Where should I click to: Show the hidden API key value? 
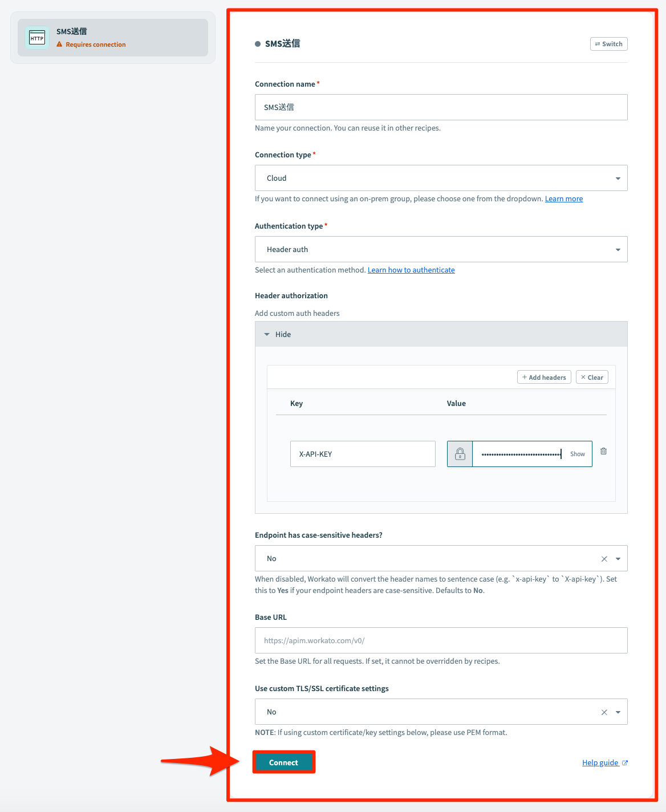coord(578,454)
